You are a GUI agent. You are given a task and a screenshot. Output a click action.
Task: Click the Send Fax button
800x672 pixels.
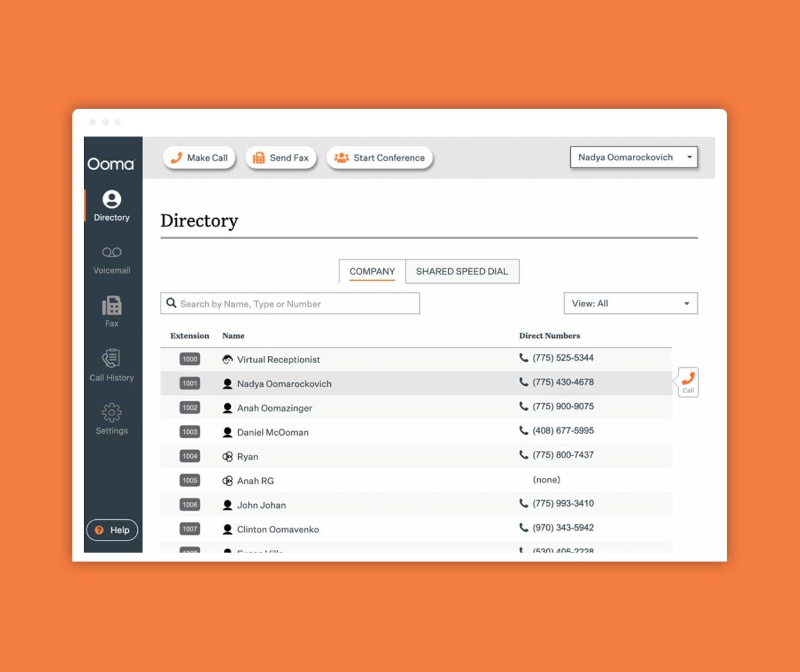[280, 157]
